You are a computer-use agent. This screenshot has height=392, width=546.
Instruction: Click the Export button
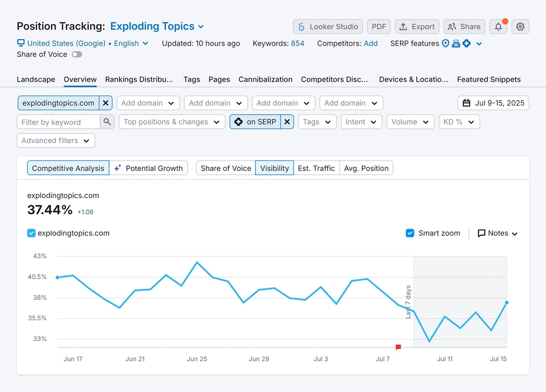coord(417,26)
